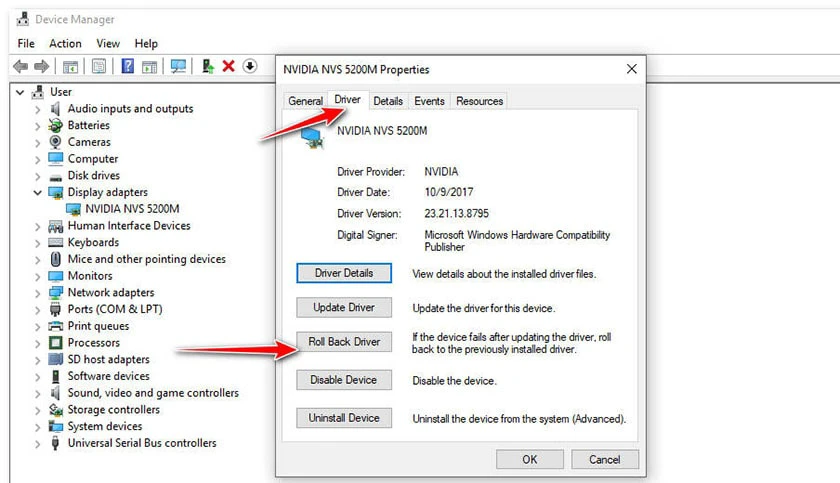Open the File menu
840x483 pixels.
26,43
